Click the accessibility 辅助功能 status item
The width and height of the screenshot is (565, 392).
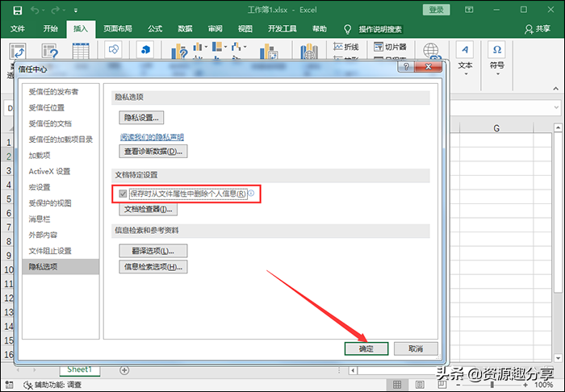tap(52, 385)
